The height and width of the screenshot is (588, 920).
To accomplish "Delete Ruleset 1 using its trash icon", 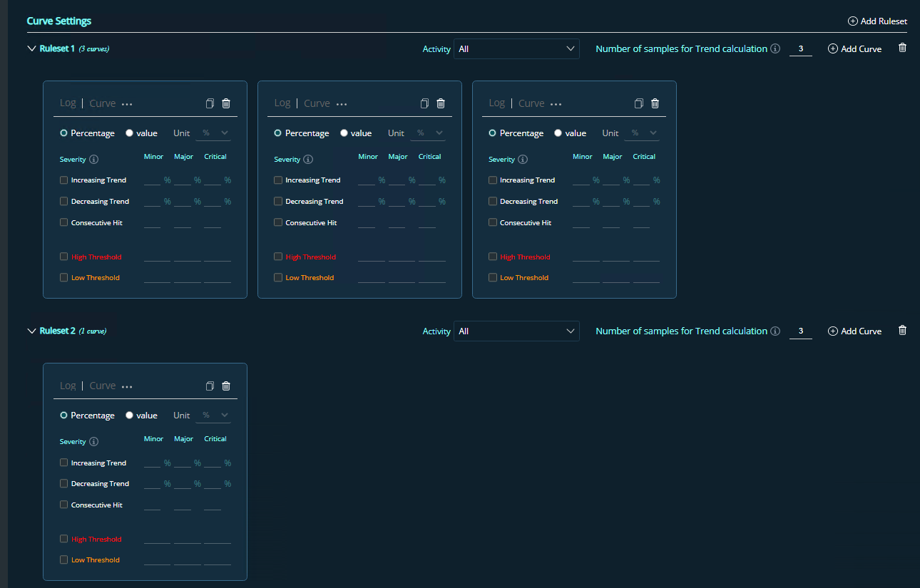I will 902,48.
